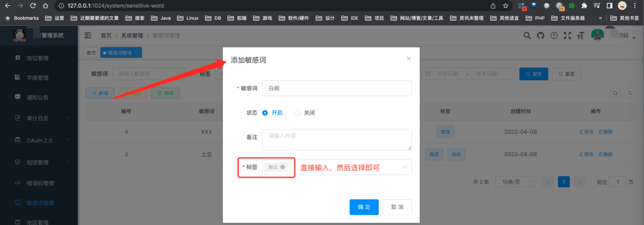Focus the 备注 textarea
Viewport: 644px width, 225px height.
pyautogui.click(x=337, y=140)
